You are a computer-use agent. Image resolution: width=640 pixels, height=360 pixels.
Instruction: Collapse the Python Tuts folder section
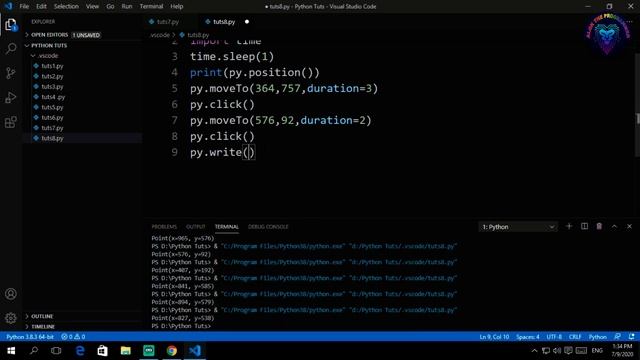click(49, 45)
